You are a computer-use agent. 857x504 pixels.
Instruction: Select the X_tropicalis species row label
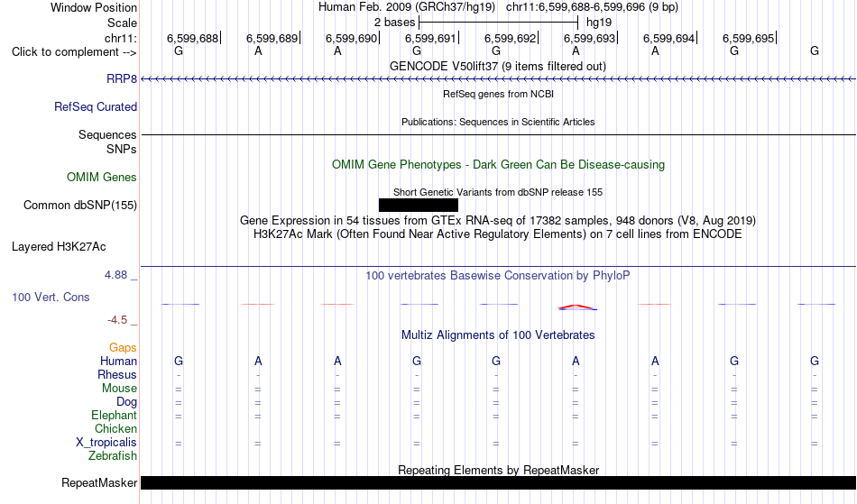(x=106, y=443)
